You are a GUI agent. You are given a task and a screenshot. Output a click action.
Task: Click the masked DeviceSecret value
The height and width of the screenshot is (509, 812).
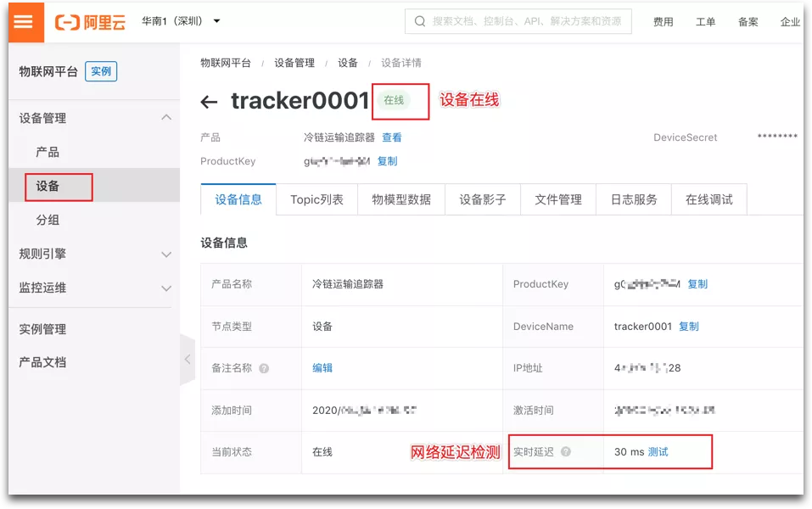[776, 137]
